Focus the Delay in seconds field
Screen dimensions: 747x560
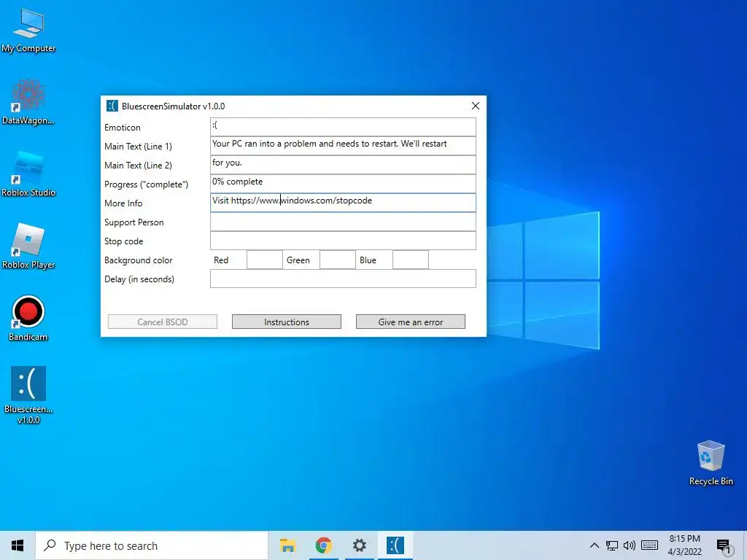tap(343, 279)
